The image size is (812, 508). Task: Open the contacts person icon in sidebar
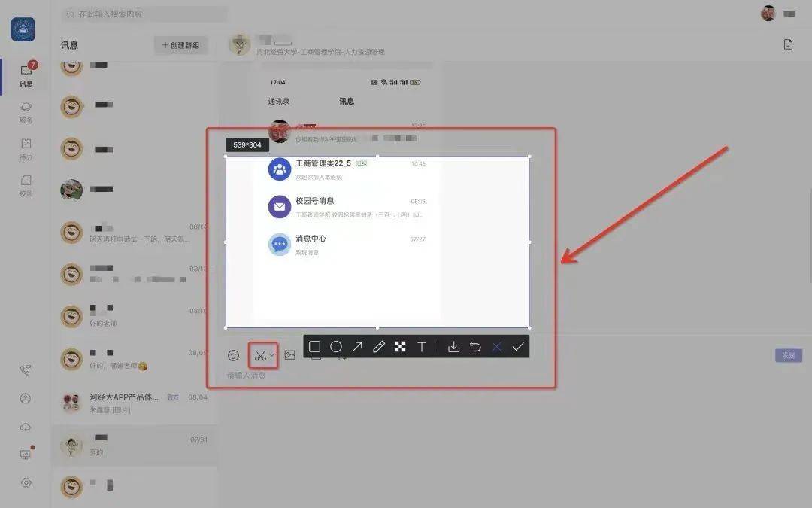click(26, 398)
